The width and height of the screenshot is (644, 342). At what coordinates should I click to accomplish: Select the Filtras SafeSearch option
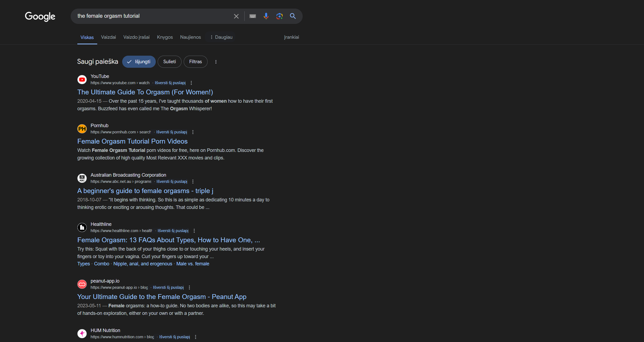[195, 62]
